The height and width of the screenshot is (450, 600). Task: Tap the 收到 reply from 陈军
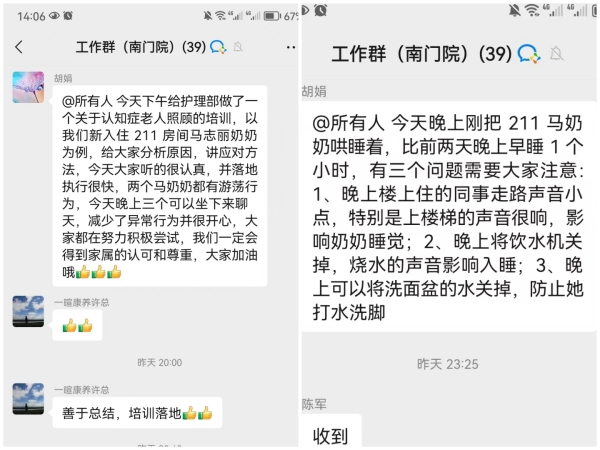tap(331, 432)
